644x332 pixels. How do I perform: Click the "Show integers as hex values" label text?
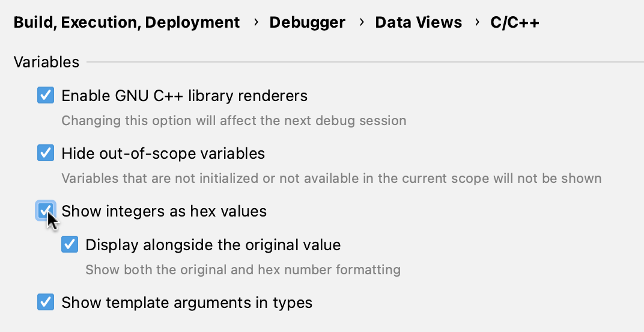tap(164, 211)
